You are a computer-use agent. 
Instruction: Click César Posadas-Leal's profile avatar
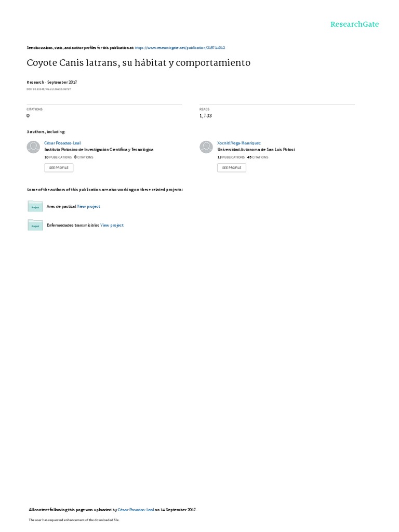[x=33, y=147]
